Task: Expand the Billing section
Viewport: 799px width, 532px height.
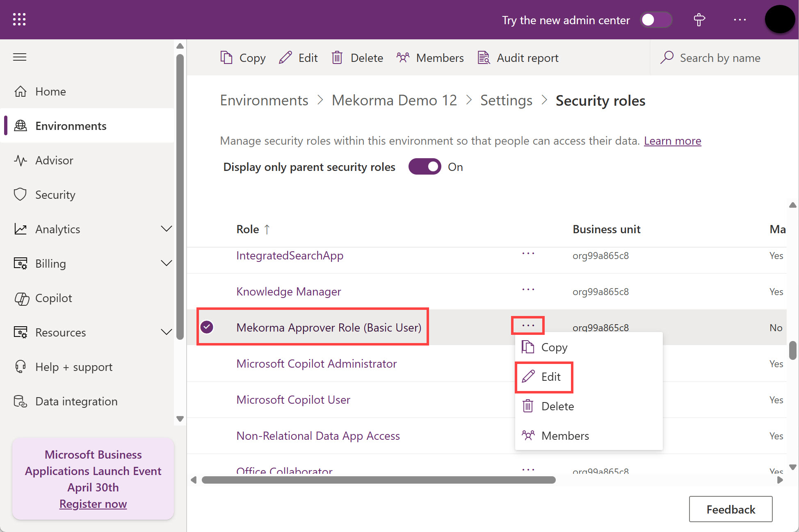Action: coord(166,263)
